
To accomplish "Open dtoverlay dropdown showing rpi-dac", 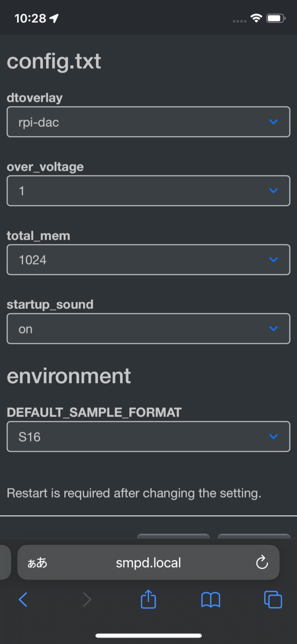I will 148,122.
